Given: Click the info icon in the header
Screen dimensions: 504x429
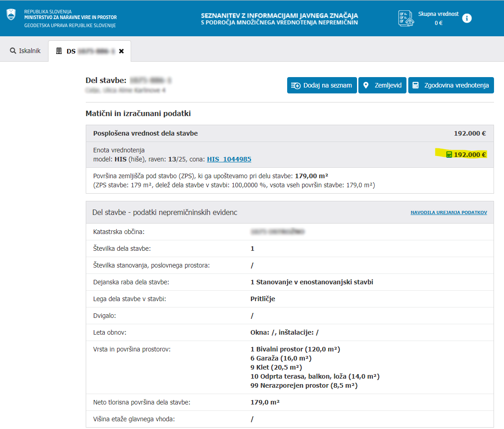Looking at the screenshot, I should pos(466,18).
